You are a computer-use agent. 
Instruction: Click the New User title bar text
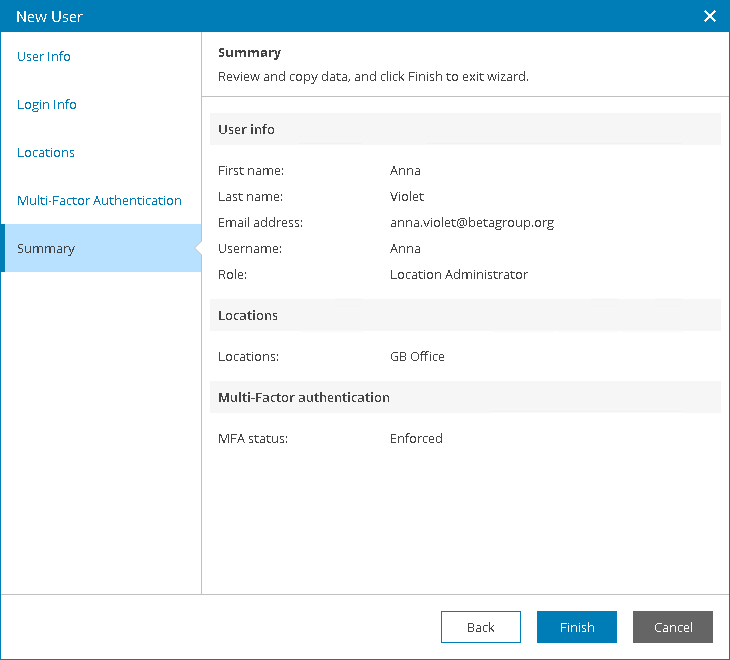point(49,16)
